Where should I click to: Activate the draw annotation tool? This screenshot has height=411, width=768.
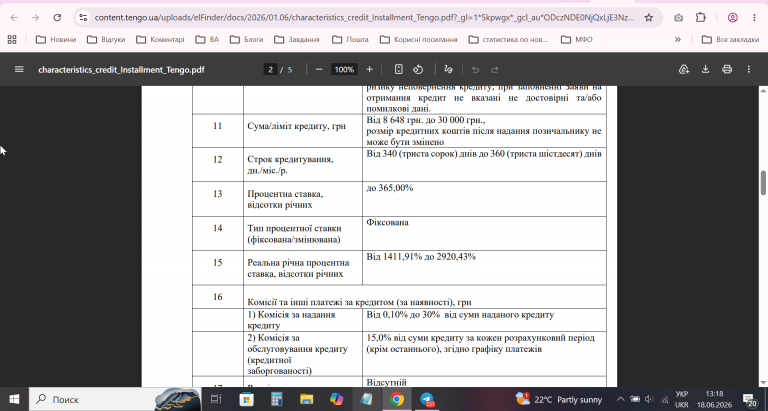point(448,70)
